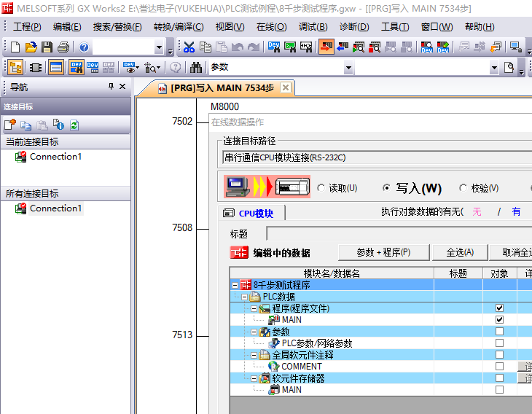The height and width of the screenshot is (414, 532).
Task: Click the chip-shaped Element selection icon
Action: [35, 68]
